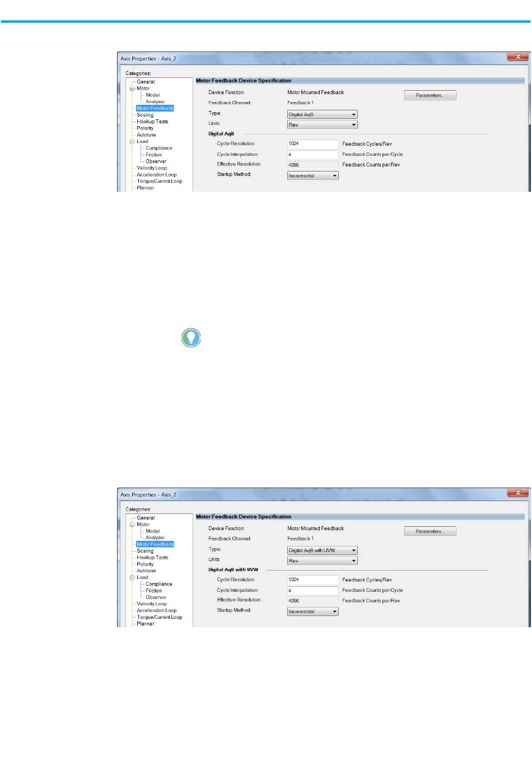Click Effective Resolution 4096 in AqB with UVW dialog
This screenshot has width=532, height=783.
pyautogui.click(x=312, y=601)
